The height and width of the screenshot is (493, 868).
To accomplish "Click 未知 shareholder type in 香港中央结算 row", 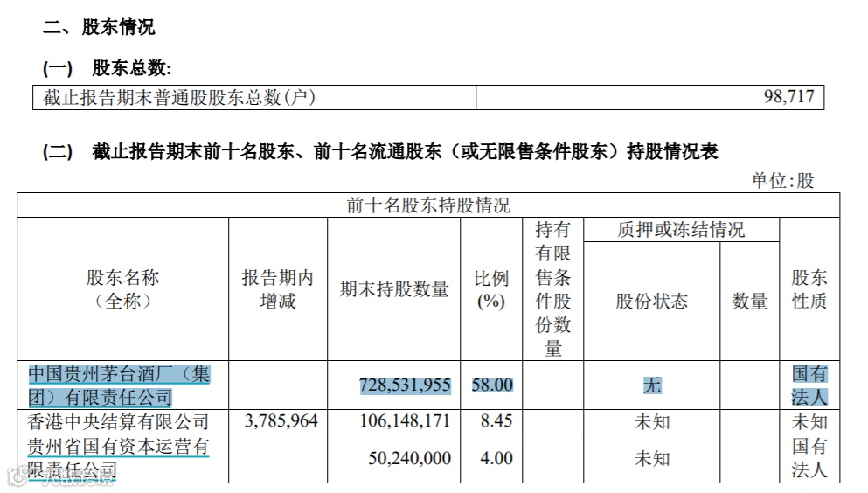I will 809,421.
